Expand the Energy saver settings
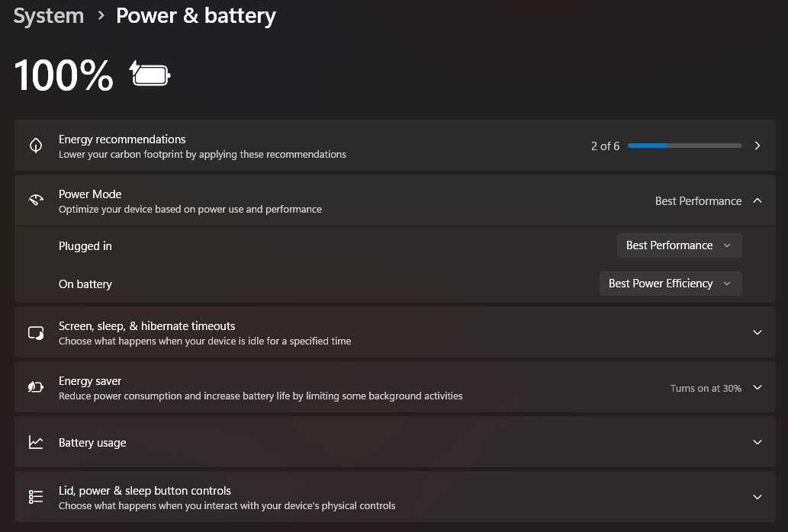788x532 pixels. pos(757,386)
